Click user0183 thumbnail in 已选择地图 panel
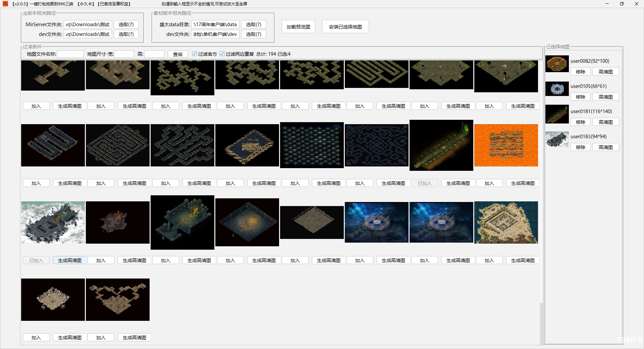The image size is (644, 349). click(557, 139)
